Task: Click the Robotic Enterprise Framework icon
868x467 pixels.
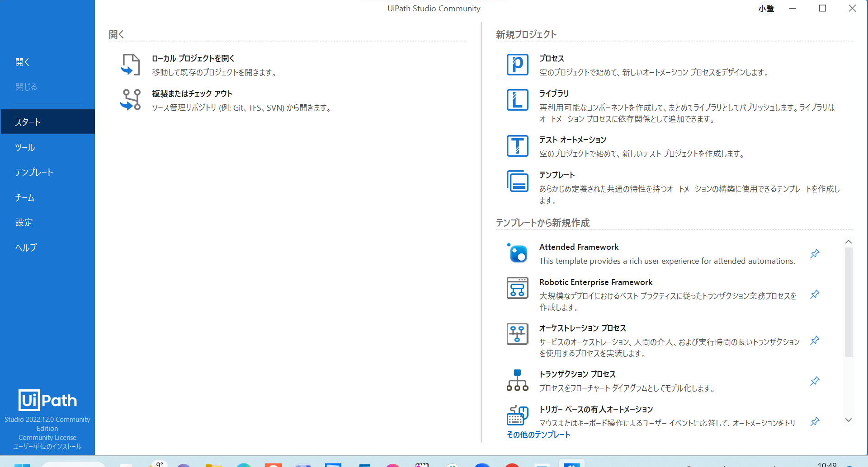Action: pos(517,288)
